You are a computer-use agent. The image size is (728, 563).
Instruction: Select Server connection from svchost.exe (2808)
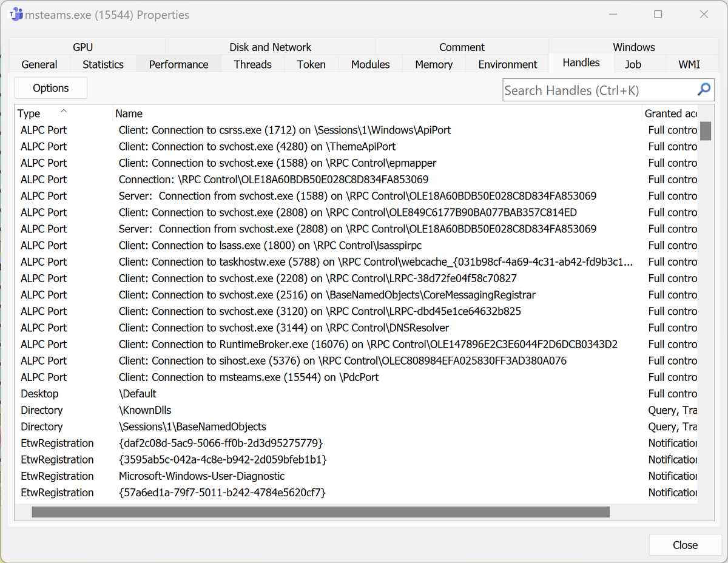point(356,229)
